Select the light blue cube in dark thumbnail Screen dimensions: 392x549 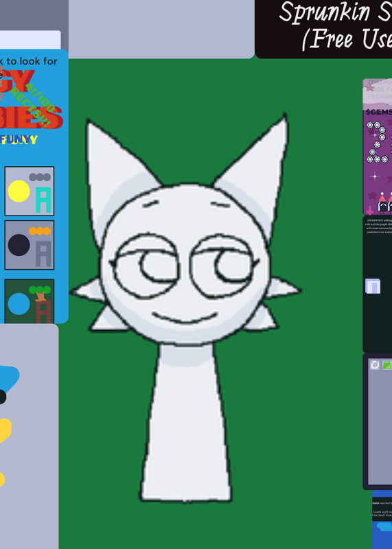pos(373,286)
